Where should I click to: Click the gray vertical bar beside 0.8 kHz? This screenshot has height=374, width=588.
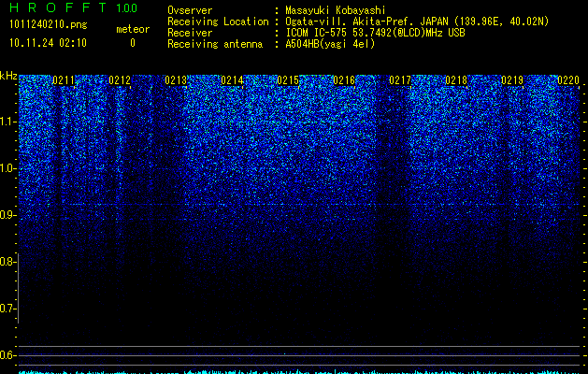pos(18,288)
